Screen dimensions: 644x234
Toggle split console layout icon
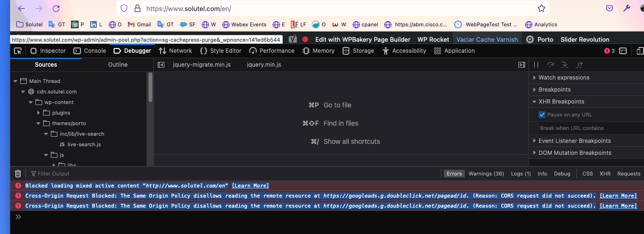(623, 51)
